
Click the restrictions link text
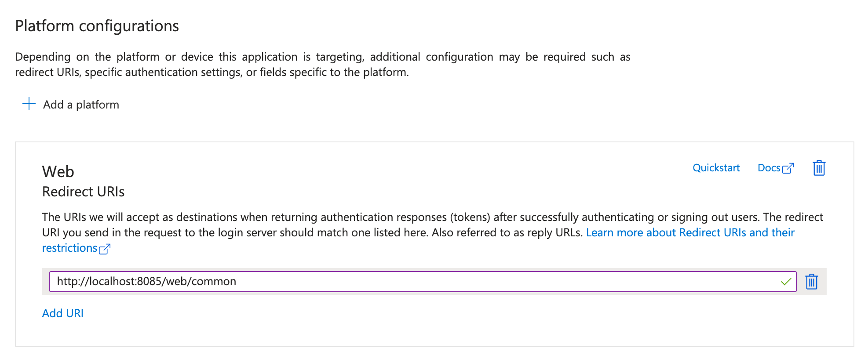(69, 248)
